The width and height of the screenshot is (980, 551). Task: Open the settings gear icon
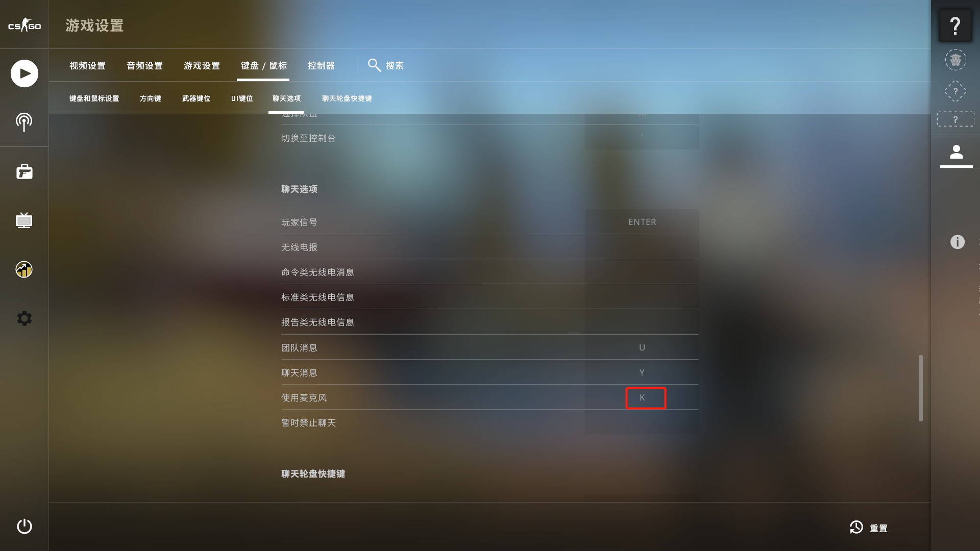coord(24,318)
